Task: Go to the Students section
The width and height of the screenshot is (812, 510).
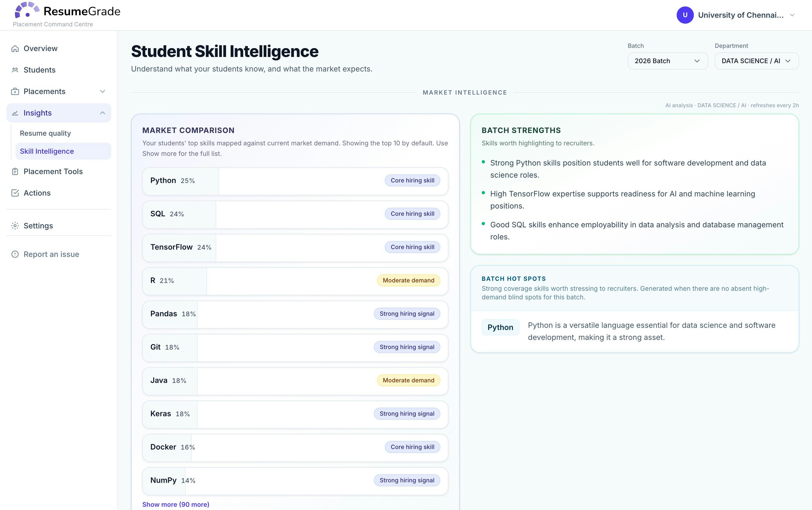Action: (x=59, y=70)
